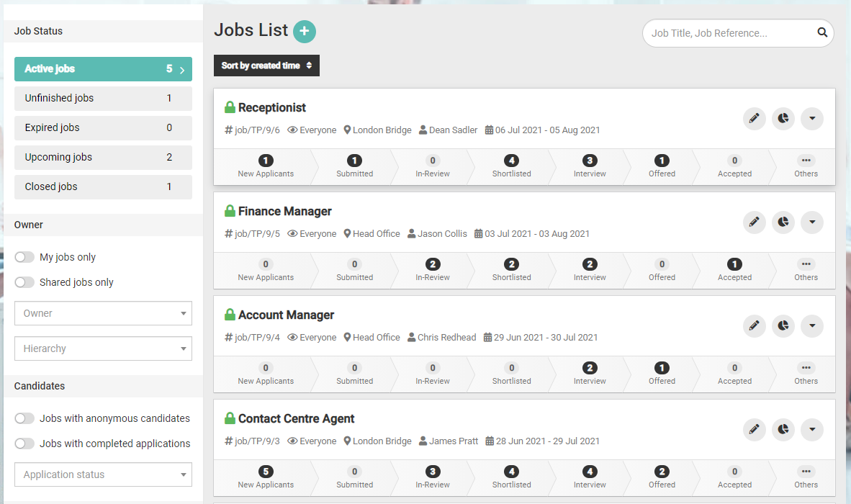Enable the My jobs only toggle

(25, 257)
